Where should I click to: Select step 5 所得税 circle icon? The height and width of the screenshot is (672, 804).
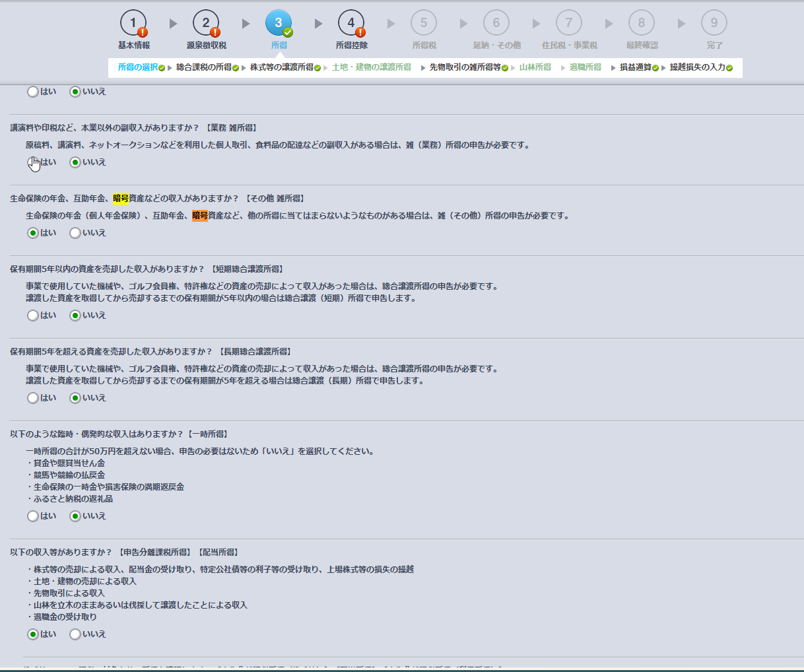click(x=424, y=23)
